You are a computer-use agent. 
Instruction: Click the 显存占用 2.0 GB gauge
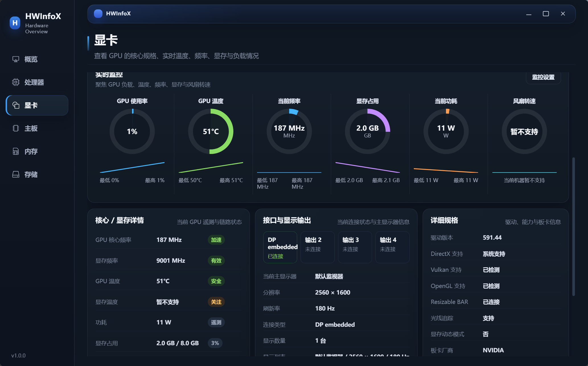[x=367, y=131]
